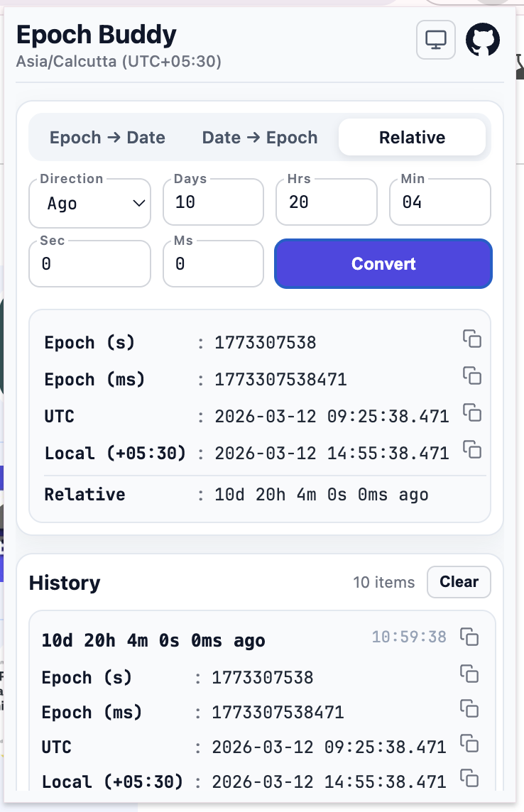
Task: Copy UTC value in history entry
Action: coord(469,743)
